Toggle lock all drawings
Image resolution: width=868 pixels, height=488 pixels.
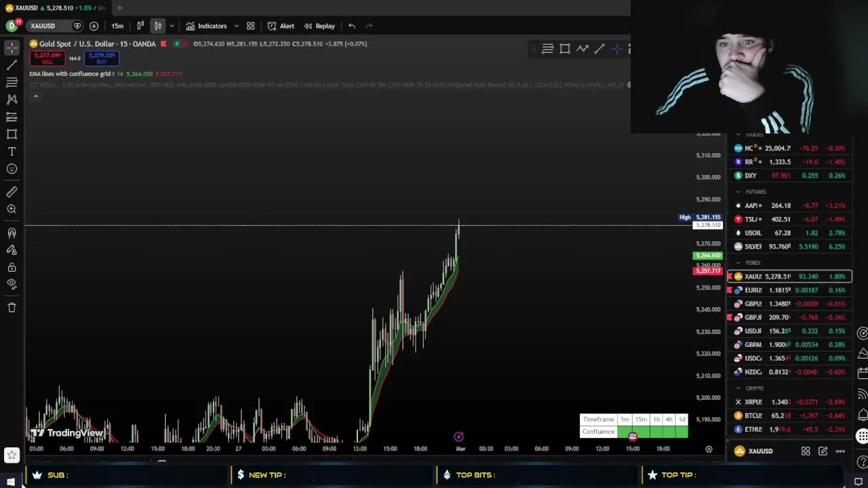(x=12, y=267)
